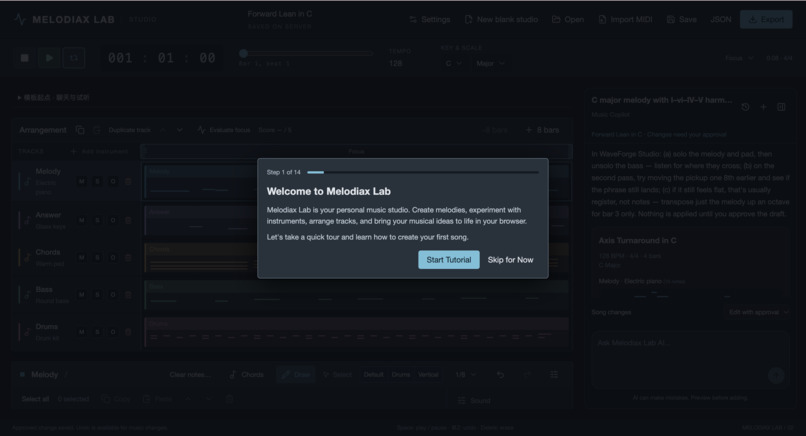
Task: Click Open in the top bar
Action: 568,20
